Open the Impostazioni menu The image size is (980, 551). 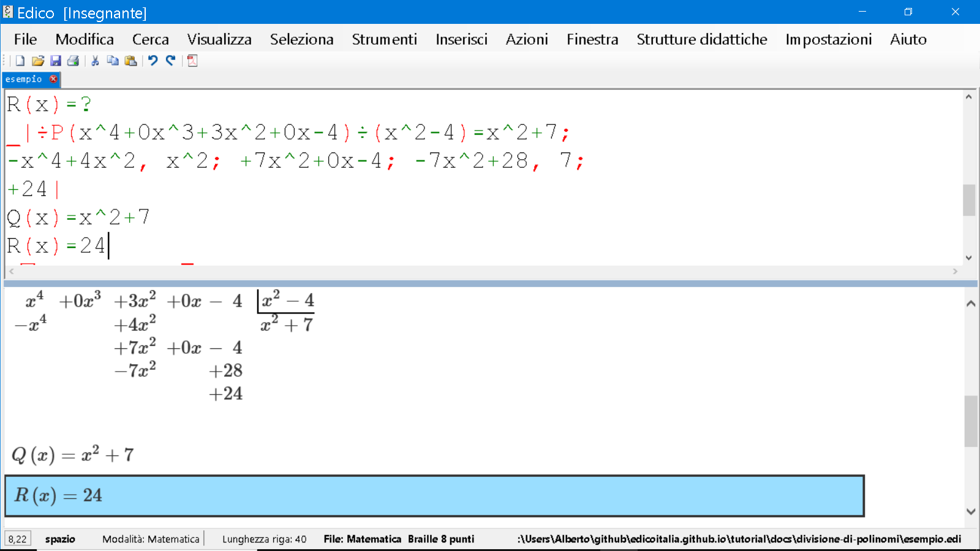[x=829, y=39]
